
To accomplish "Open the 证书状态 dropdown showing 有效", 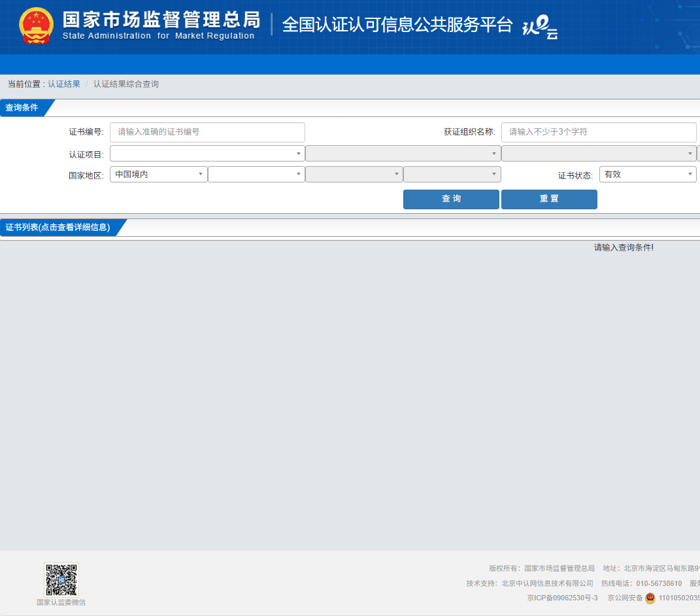I will [x=648, y=174].
